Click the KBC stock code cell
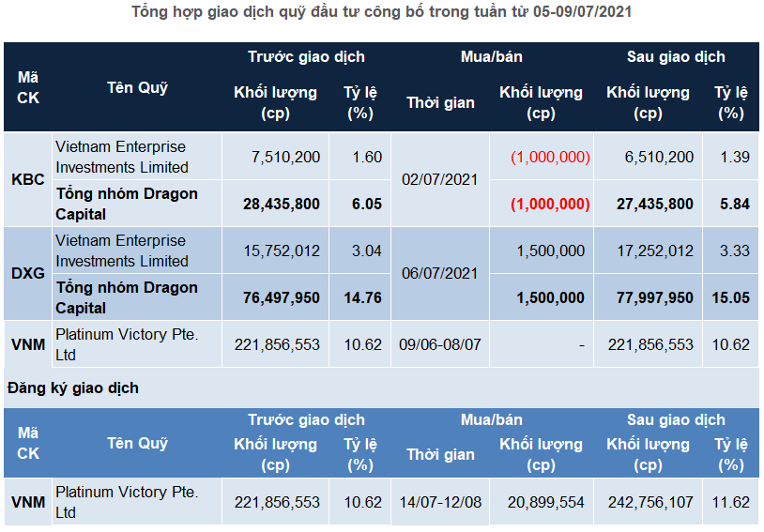This screenshot has height=532, width=764. click(28, 180)
